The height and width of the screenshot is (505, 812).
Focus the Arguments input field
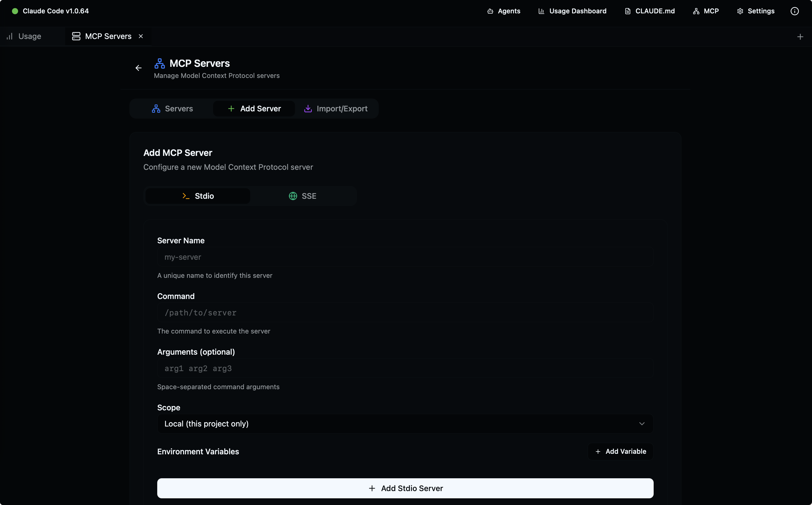point(405,368)
